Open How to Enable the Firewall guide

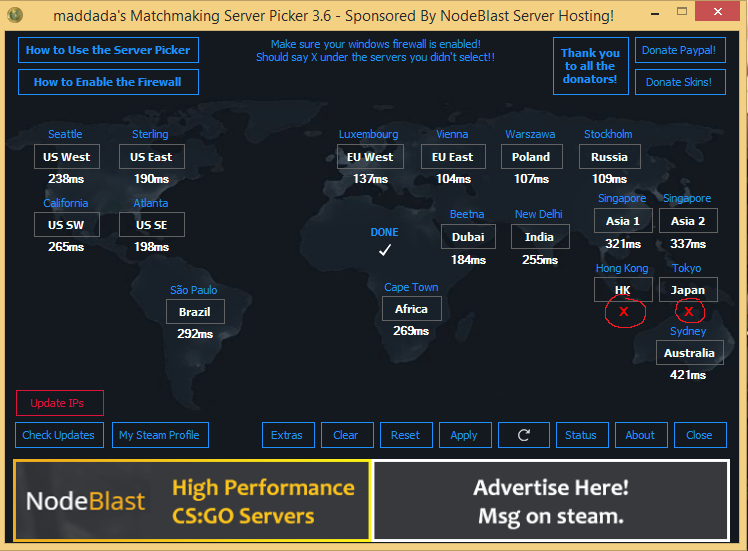(x=108, y=82)
